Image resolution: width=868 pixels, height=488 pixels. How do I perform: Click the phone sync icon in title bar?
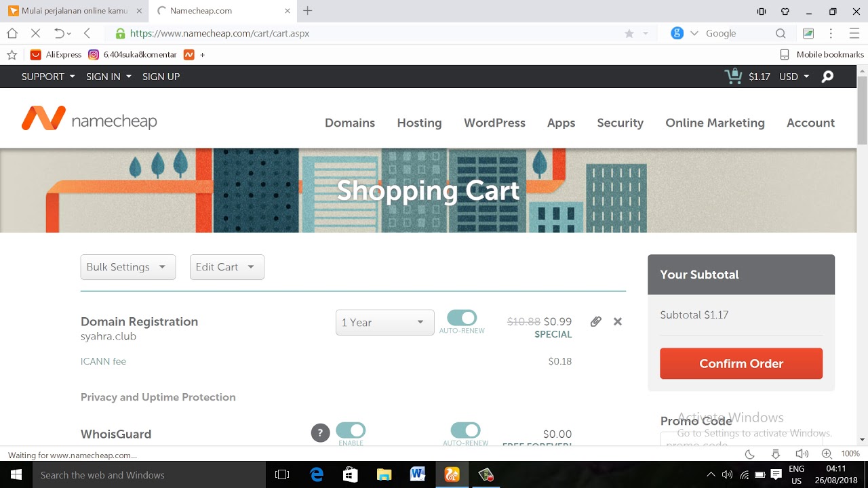[x=762, y=11]
